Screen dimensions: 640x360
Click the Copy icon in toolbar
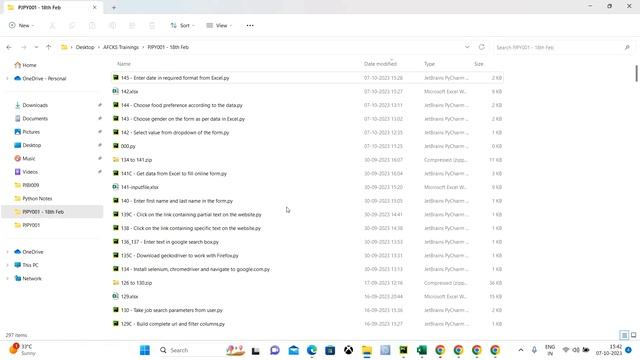(72, 25)
